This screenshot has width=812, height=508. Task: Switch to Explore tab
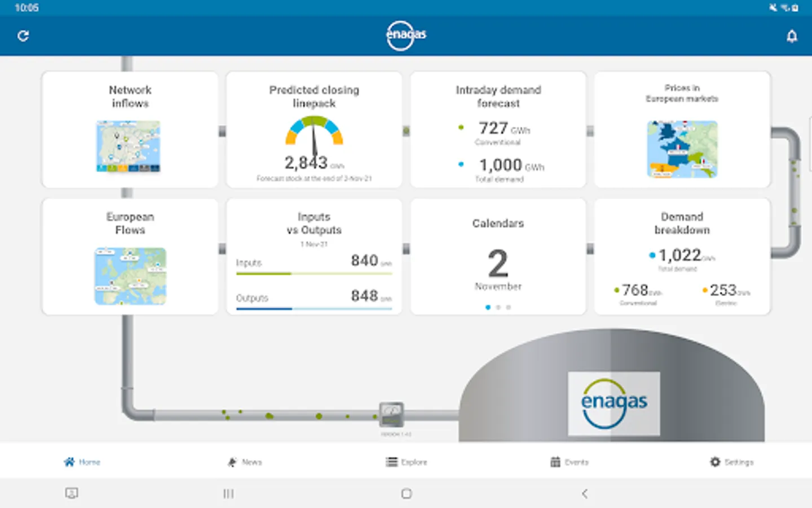pyautogui.click(x=406, y=462)
